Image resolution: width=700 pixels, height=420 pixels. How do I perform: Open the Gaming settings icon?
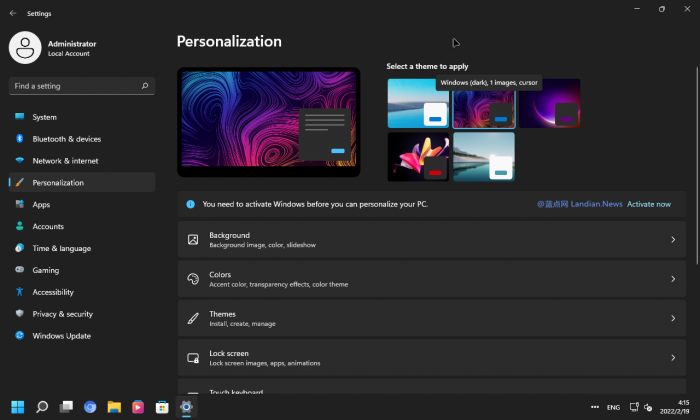coord(19,270)
